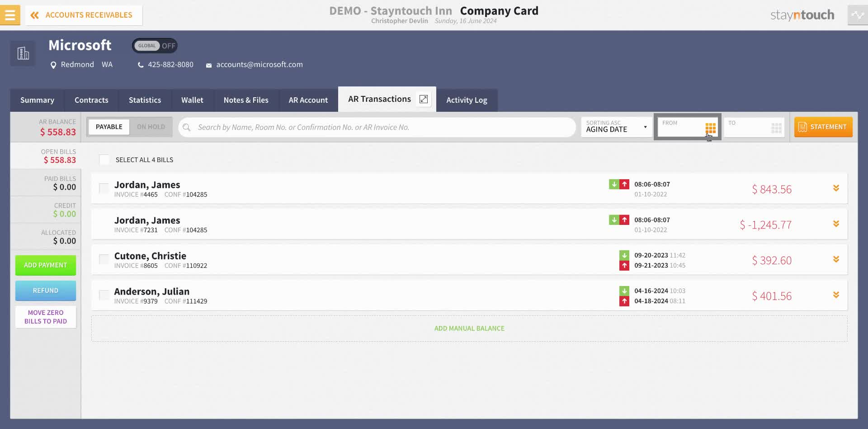
Task: Open the Summary tab
Action: coord(37,100)
